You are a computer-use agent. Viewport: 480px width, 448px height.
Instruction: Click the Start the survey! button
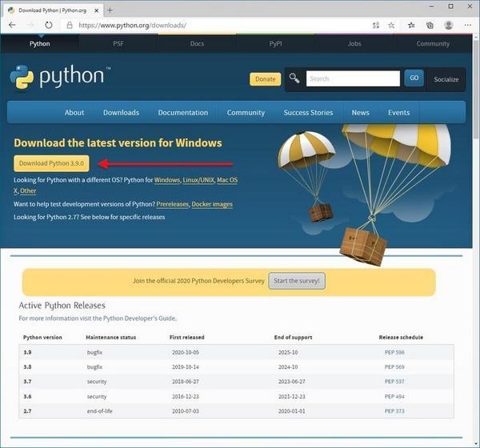pyautogui.click(x=297, y=281)
